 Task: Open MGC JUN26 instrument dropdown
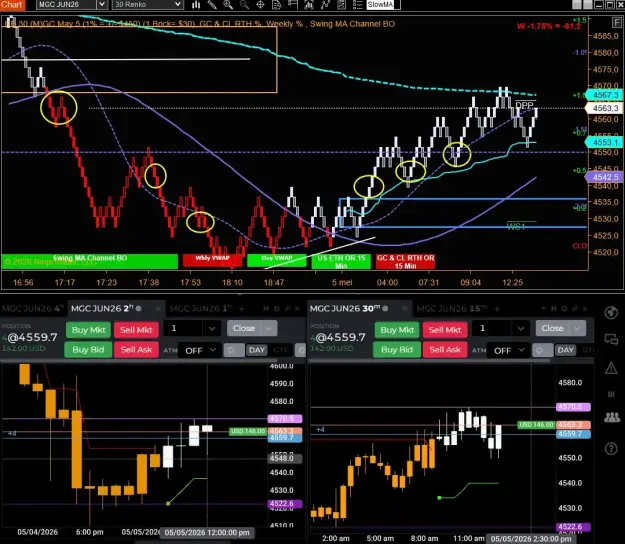pos(102,5)
